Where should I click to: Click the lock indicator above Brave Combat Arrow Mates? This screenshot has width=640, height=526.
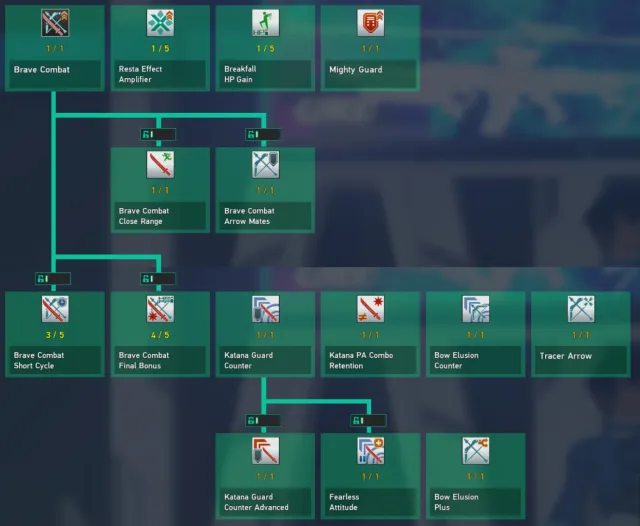click(x=265, y=134)
